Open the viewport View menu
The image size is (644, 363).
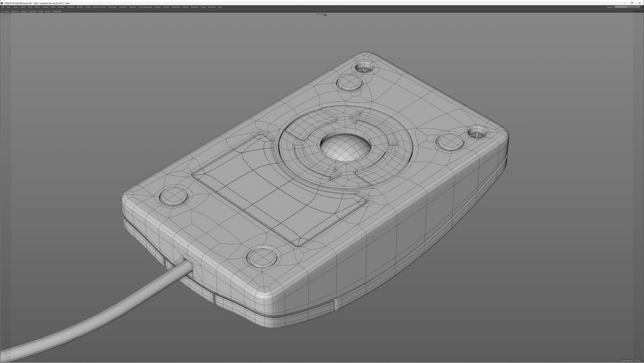coord(7,11)
